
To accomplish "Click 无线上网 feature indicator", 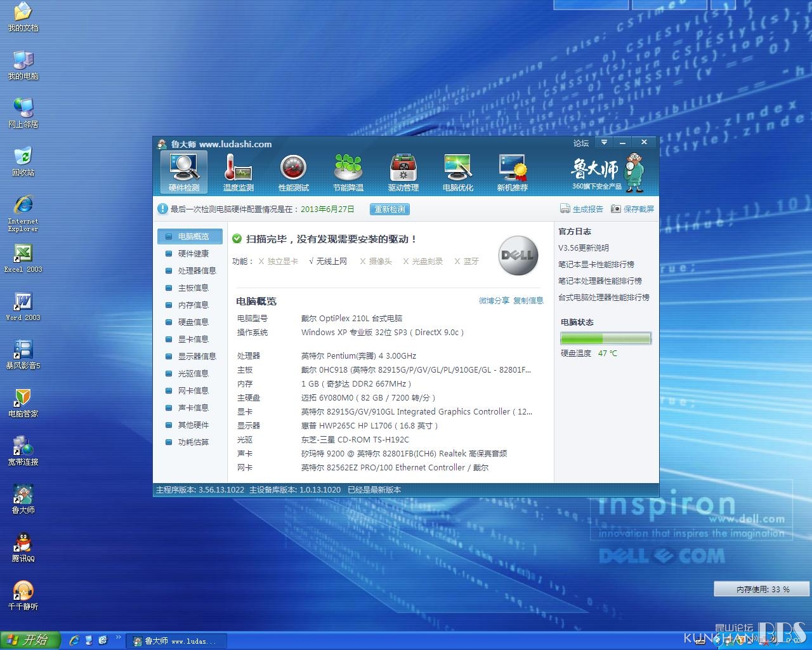I will [328, 262].
